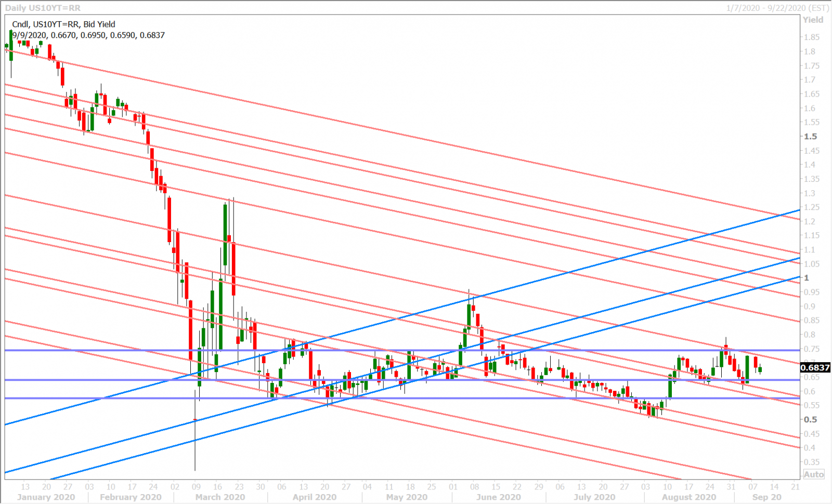Click the 1.25 yield axis value
Viewport: 832px width, 504px height.
811,207
